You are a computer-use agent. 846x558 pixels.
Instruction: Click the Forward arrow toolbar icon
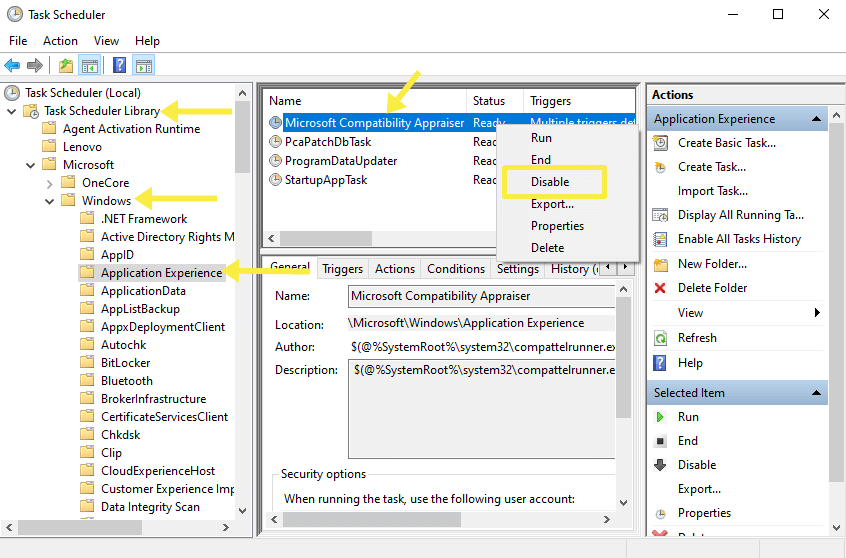point(35,66)
